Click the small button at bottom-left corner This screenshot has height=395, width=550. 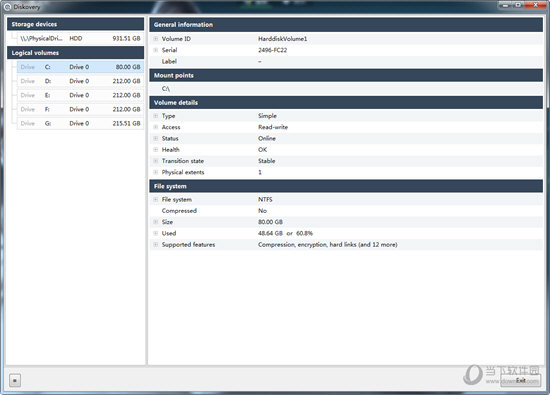[15, 380]
